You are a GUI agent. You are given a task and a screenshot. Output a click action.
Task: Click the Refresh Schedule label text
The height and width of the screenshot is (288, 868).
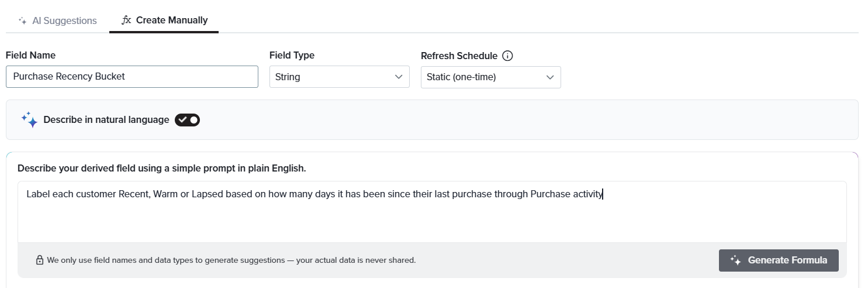459,56
